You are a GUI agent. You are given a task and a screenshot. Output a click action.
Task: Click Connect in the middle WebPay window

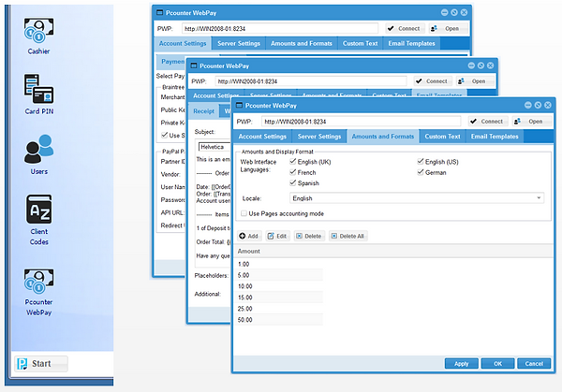click(x=432, y=81)
